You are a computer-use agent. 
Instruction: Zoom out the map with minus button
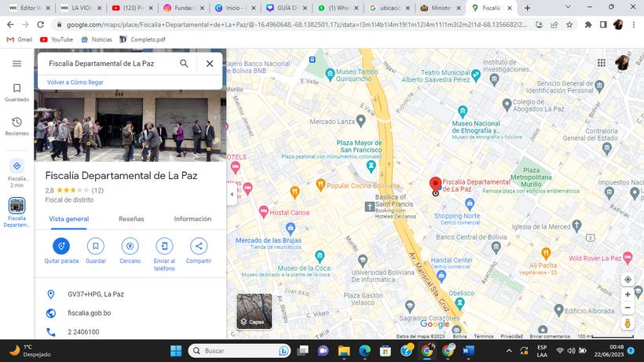coord(628,307)
